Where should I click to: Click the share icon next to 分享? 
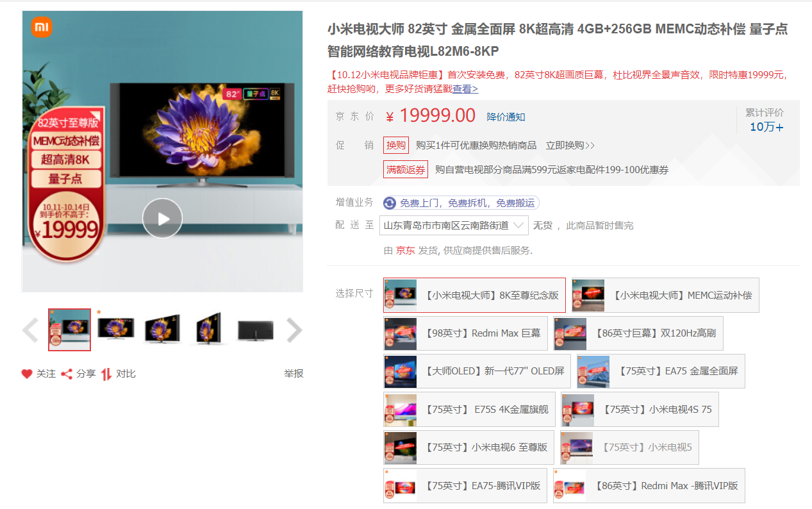tap(67, 374)
